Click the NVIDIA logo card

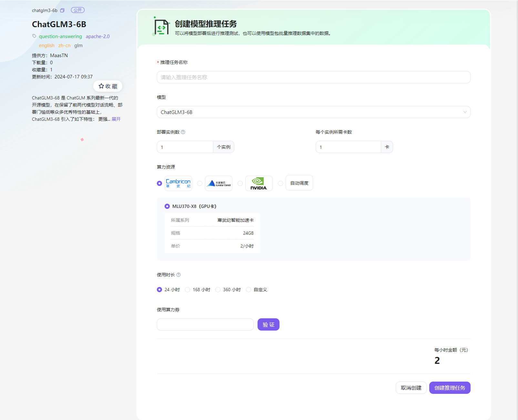259,183
